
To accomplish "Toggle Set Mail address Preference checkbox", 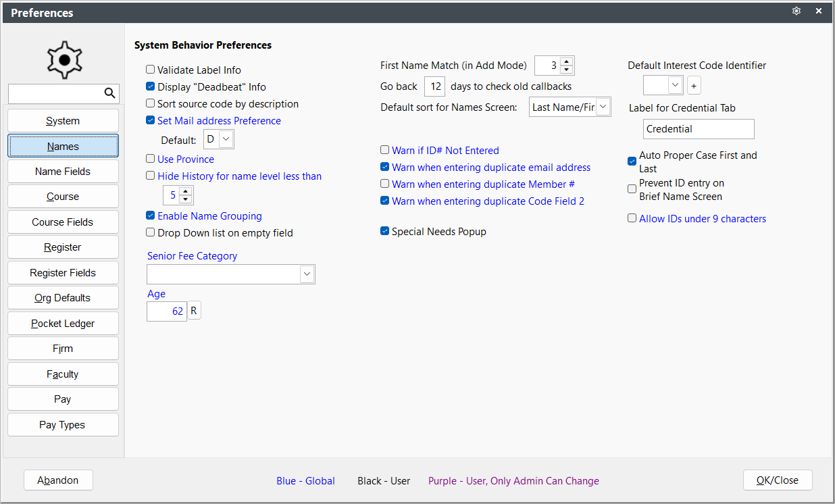I will click(x=151, y=120).
